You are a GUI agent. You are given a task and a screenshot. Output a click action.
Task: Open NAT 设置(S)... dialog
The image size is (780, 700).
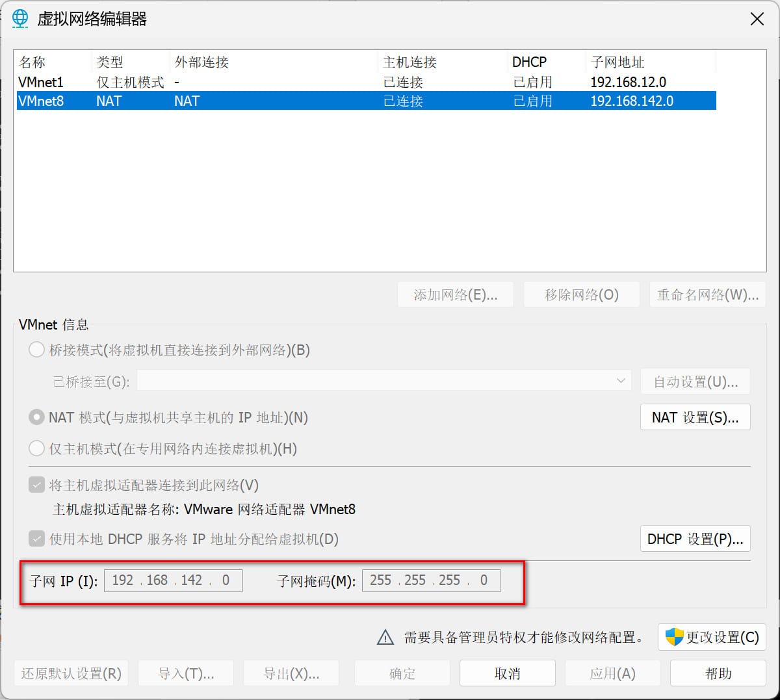(x=695, y=417)
